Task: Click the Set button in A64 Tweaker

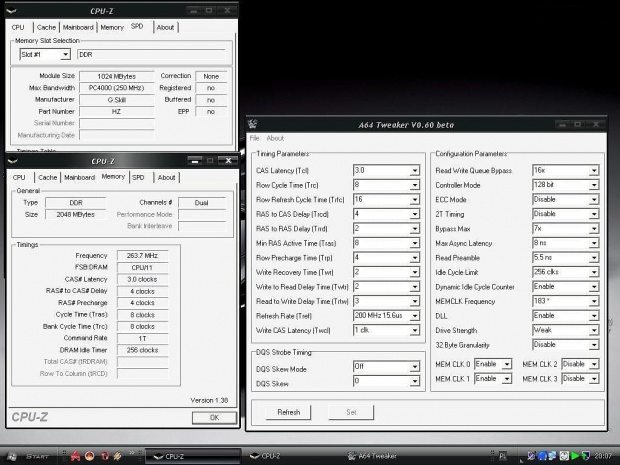Action: coord(351,412)
